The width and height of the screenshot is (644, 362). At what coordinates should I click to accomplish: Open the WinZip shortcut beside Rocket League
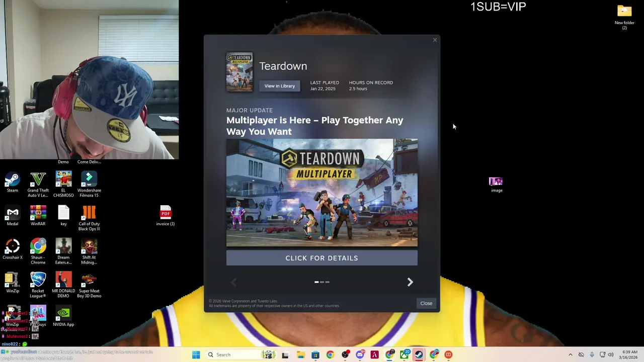12,283
